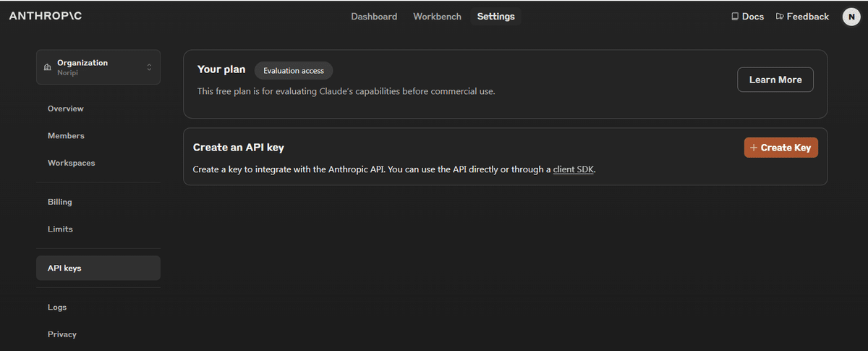868x351 pixels.
Task: Open the Logs page
Action: coord(57,307)
